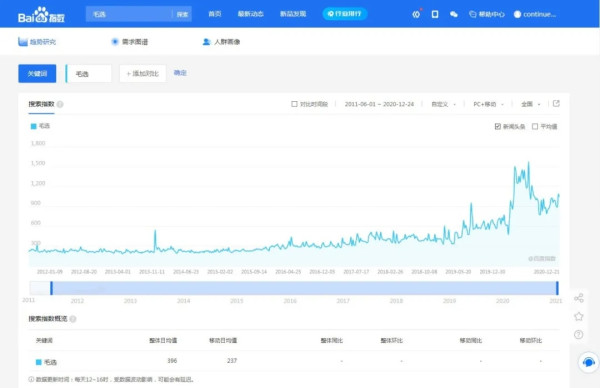Click the 人群画像 person icon
The width and height of the screenshot is (600, 388).
(206, 42)
